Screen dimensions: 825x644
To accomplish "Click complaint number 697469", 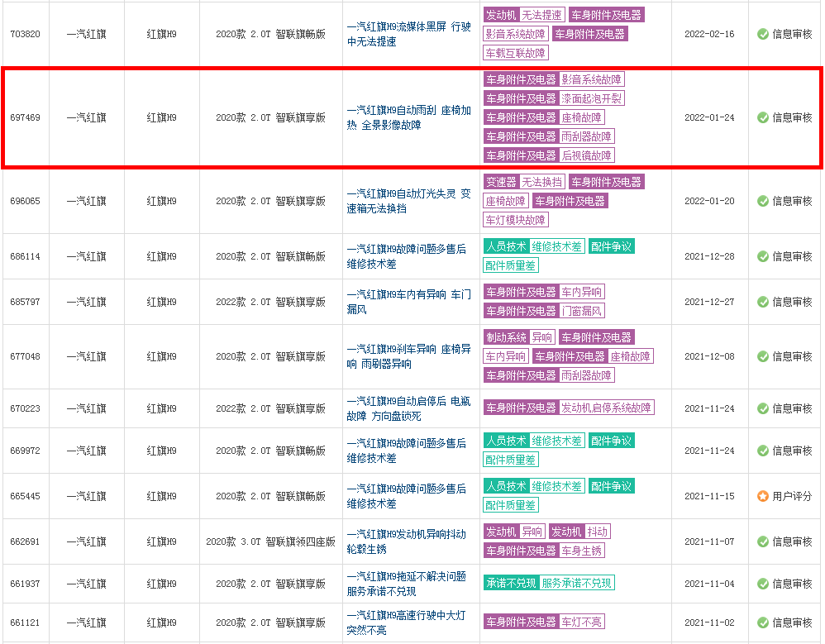I will (x=26, y=117).
